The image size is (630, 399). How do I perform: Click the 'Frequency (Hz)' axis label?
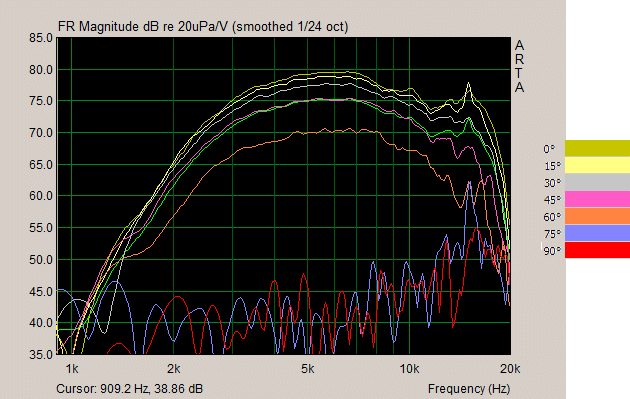click(469, 389)
